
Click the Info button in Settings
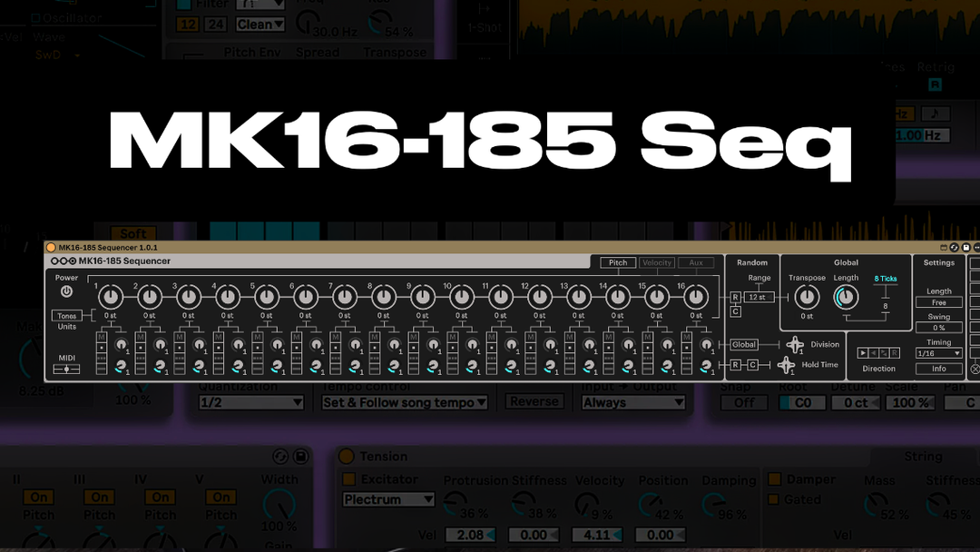(x=938, y=369)
